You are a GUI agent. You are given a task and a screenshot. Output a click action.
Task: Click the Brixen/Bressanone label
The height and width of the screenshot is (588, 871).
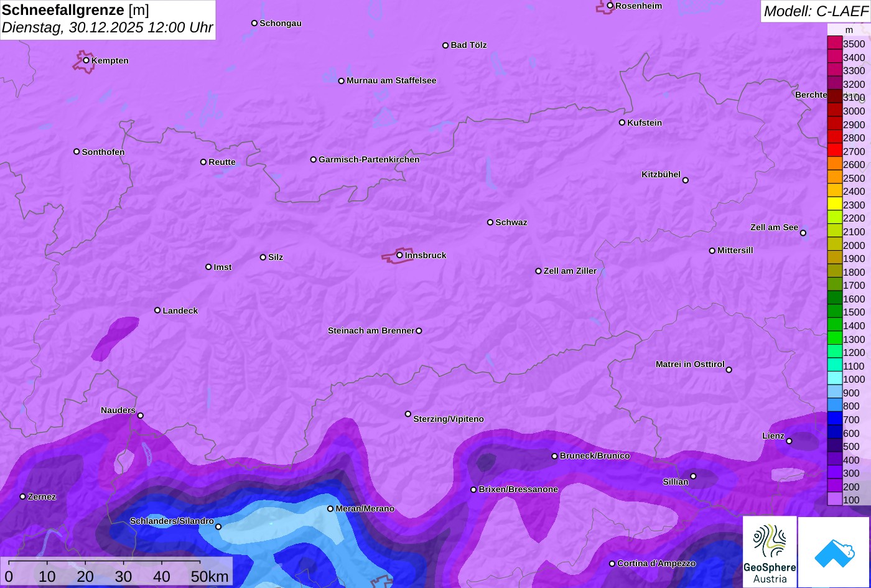pos(518,490)
